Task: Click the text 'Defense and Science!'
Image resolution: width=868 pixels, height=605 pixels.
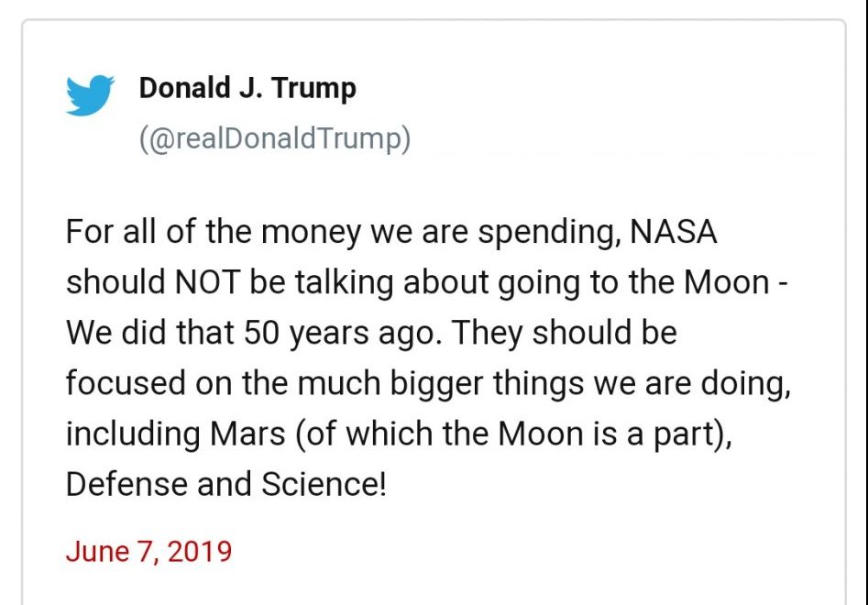Action: tap(225, 484)
